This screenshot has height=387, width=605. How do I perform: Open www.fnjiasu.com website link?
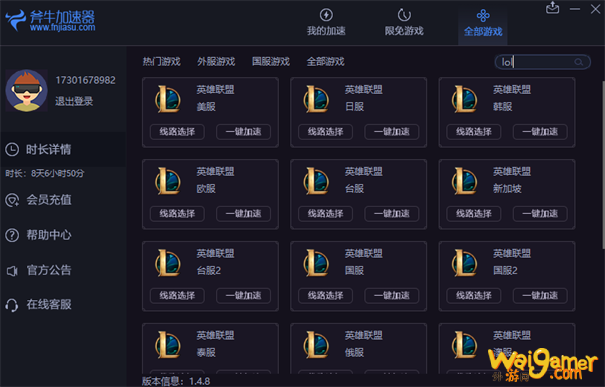(63, 27)
